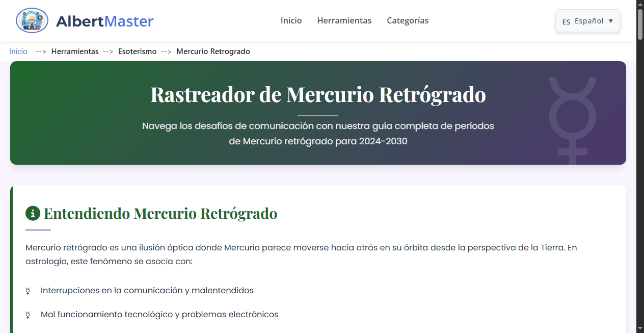Select 'Categorías' in the top navigation
Viewport: 644px width, 333px height.
point(408,20)
